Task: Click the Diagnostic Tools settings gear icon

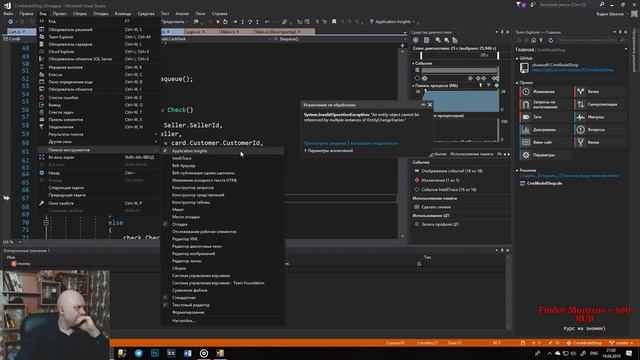Action: click(x=416, y=40)
